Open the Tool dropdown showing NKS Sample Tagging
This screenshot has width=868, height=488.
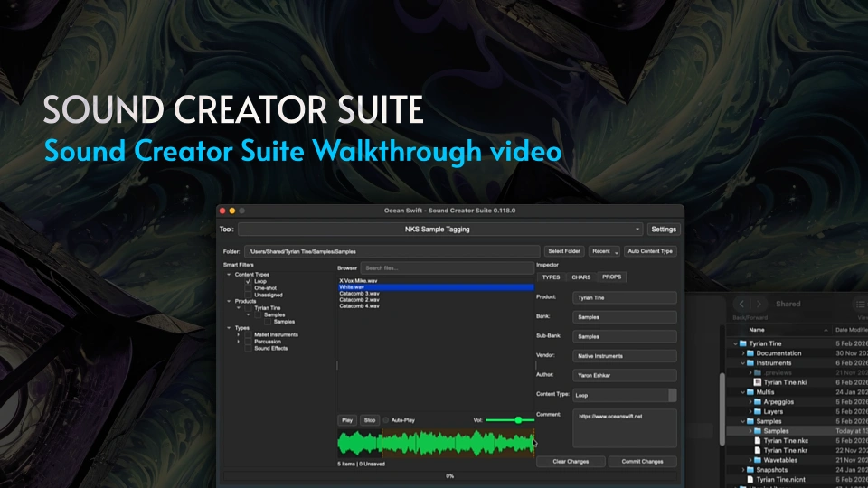440,229
